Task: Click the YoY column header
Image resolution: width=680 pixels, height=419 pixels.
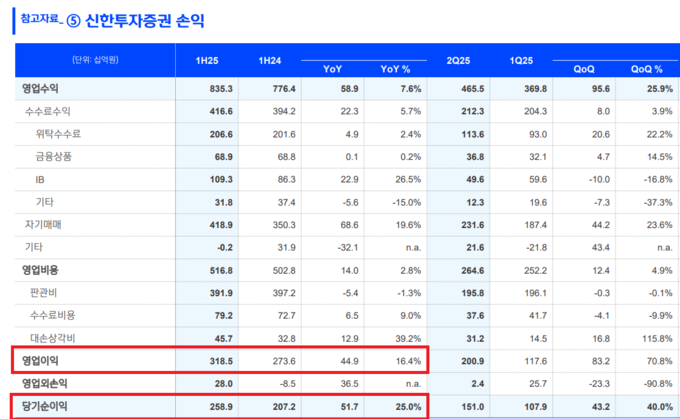Action: (333, 69)
